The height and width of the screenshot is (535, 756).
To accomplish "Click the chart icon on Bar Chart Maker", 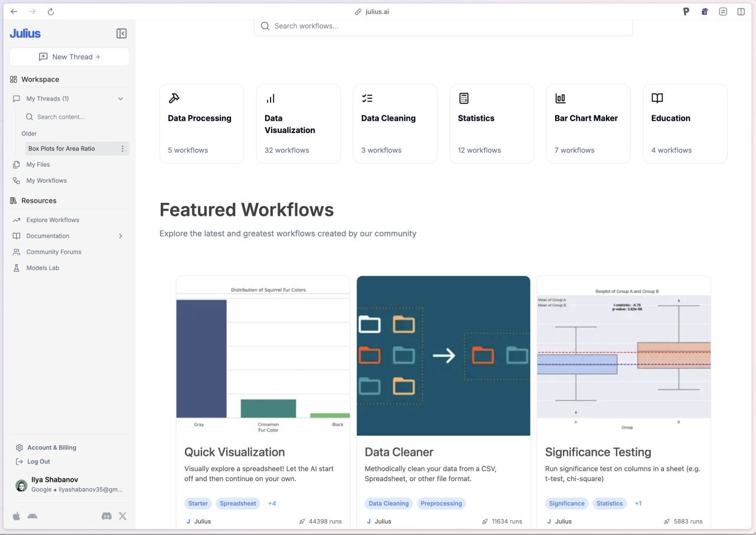I will pos(561,98).
